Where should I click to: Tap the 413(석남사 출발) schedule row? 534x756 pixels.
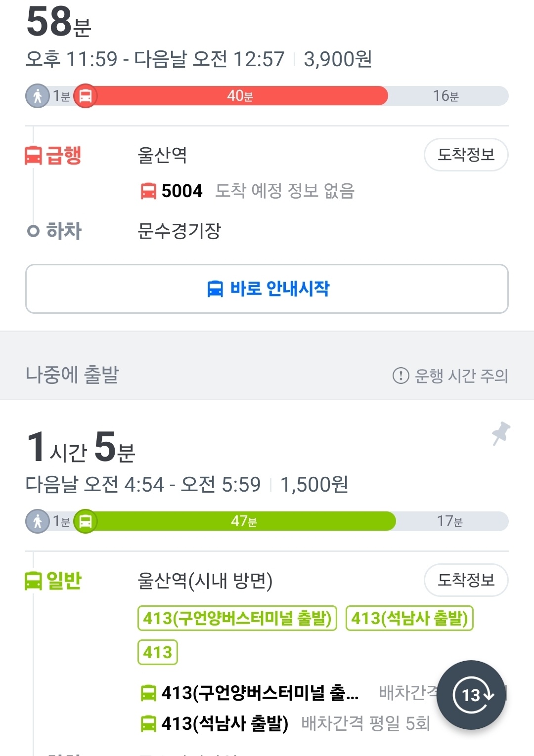click(x=286, y=723)
